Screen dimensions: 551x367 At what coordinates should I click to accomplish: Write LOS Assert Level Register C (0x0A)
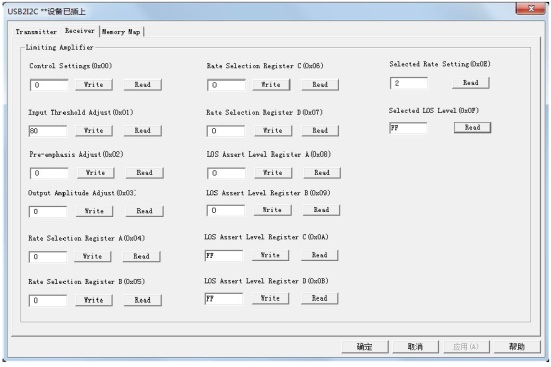[271, 255]
